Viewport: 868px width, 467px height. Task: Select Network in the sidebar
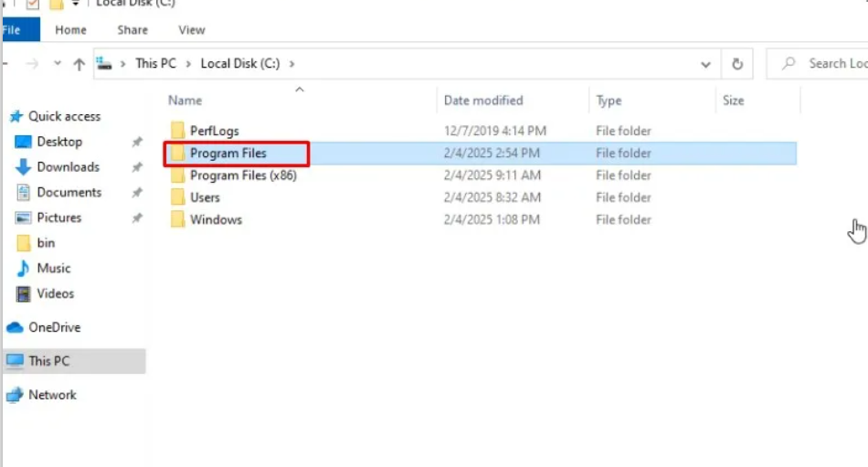pyautogui.click(x=52, y=395)
